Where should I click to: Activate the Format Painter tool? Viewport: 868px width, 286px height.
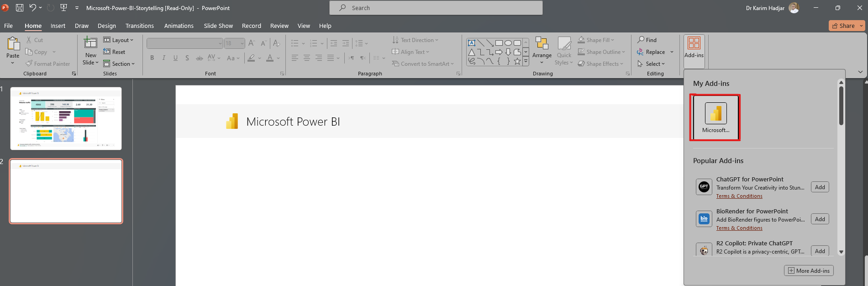48,64
